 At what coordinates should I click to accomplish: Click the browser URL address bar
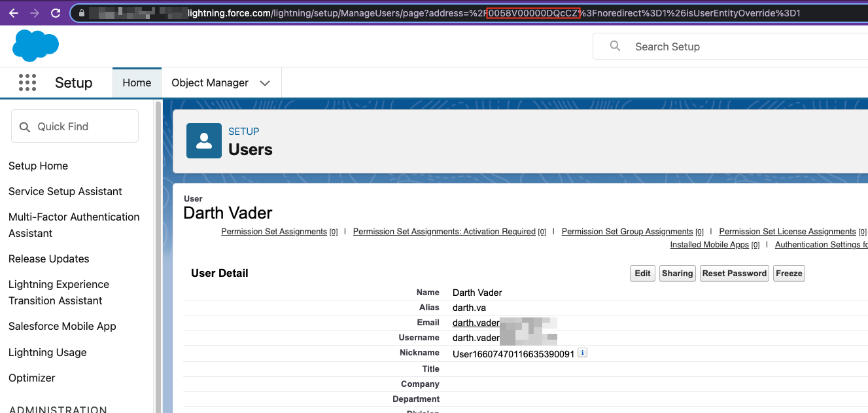(468, 13)
